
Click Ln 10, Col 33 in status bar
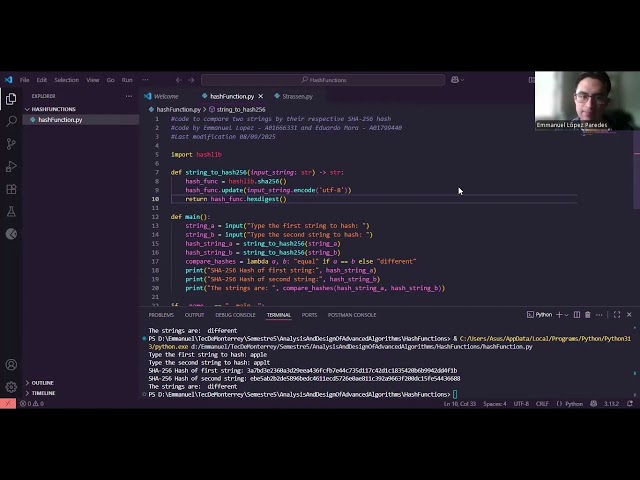pyautogui.click(x=460, y=404)
